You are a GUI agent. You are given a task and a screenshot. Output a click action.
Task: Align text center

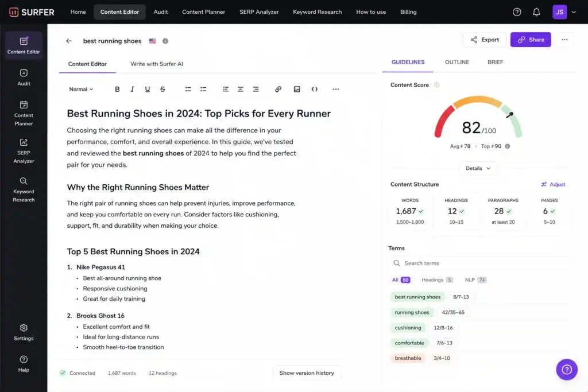coord(241,89)
